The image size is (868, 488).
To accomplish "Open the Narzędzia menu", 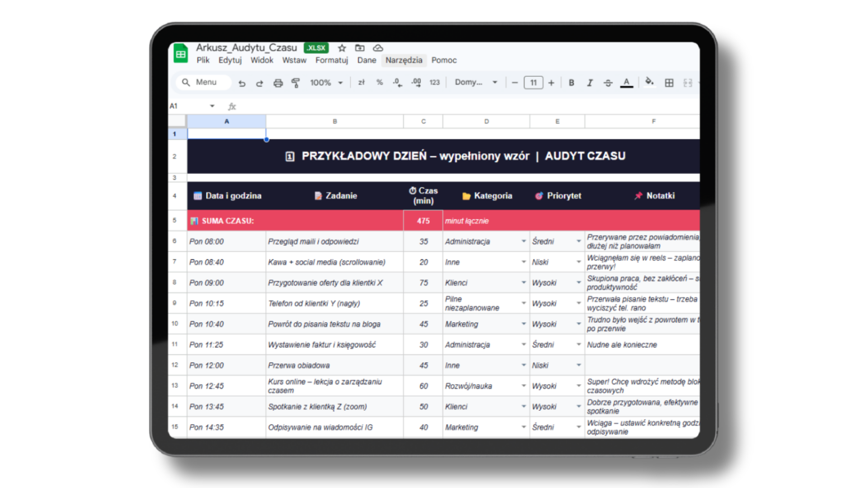I will point(404,60).
